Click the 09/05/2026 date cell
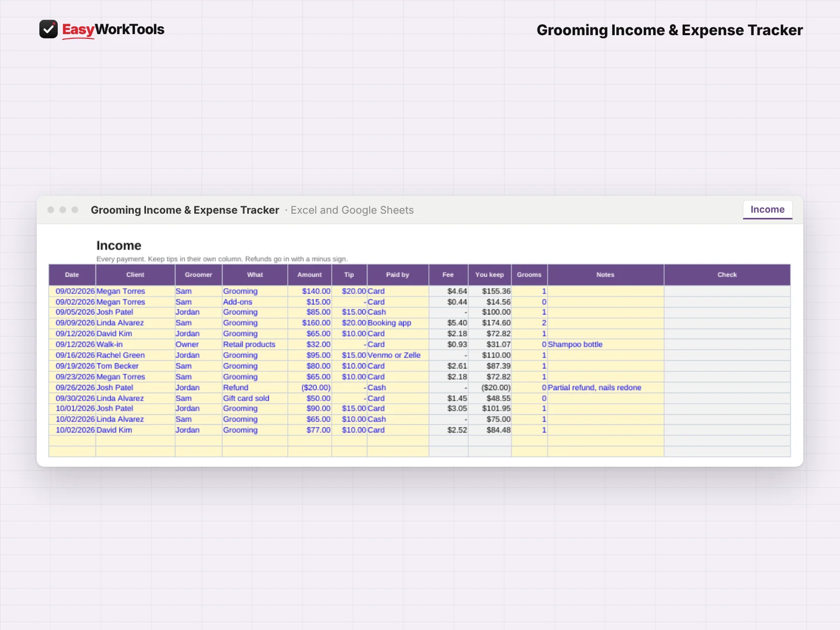Image resolution: width=840 pixels, height=630 pixels. tap(72, 312)
